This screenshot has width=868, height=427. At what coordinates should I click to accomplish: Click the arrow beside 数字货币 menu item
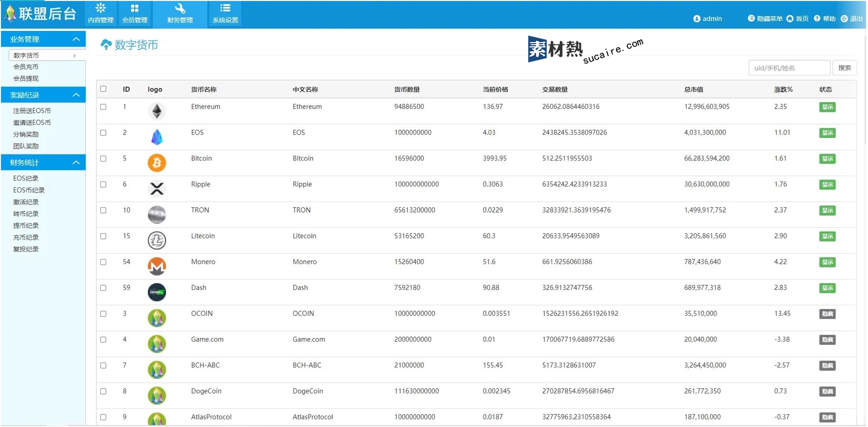coord(74,56)
